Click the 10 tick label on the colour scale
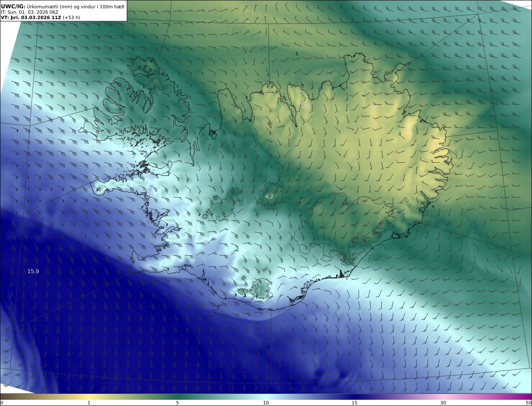Image resolution: width=532 pixels, height=406 pixels. click(x=266, y=403)
